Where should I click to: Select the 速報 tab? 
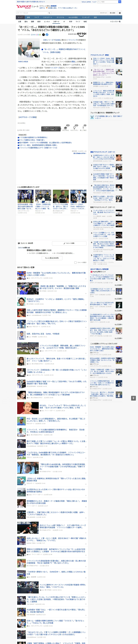click(28, 17)
